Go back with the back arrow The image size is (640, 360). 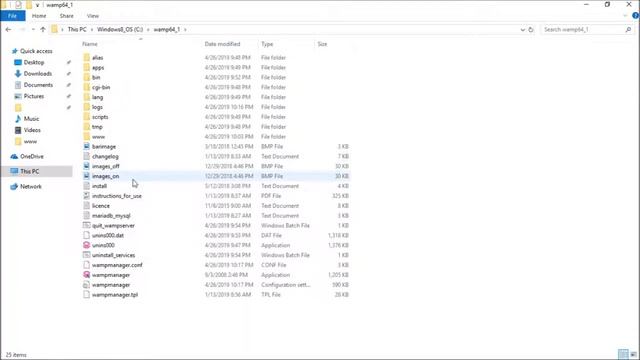click(8, 29)
